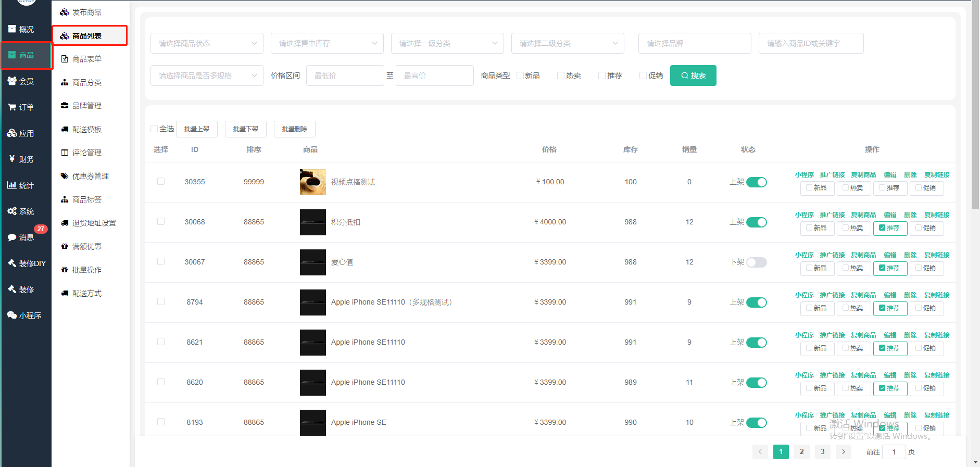
Task: Click the 退货地址设置 truck icon
Action: [65, 223]
